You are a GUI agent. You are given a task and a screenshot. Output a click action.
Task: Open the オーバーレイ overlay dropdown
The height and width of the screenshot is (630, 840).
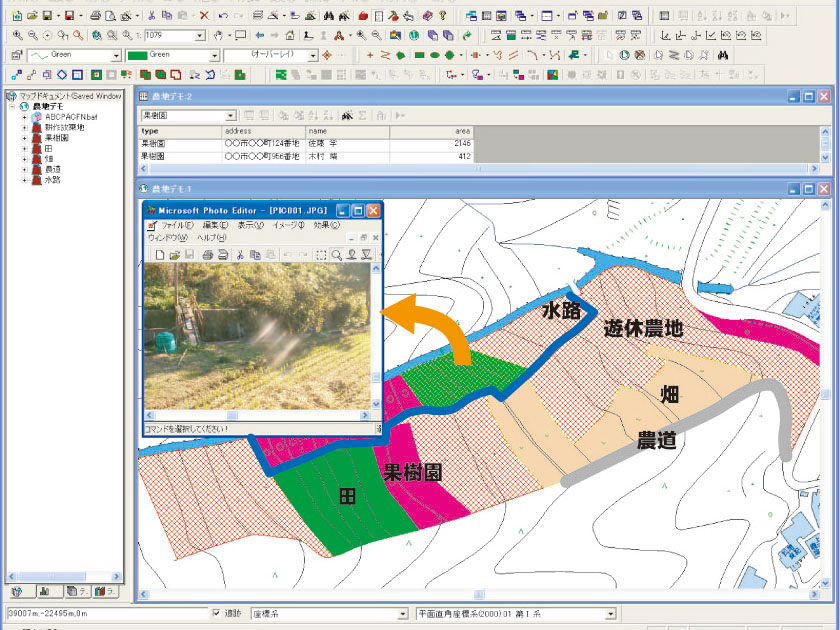313,55
